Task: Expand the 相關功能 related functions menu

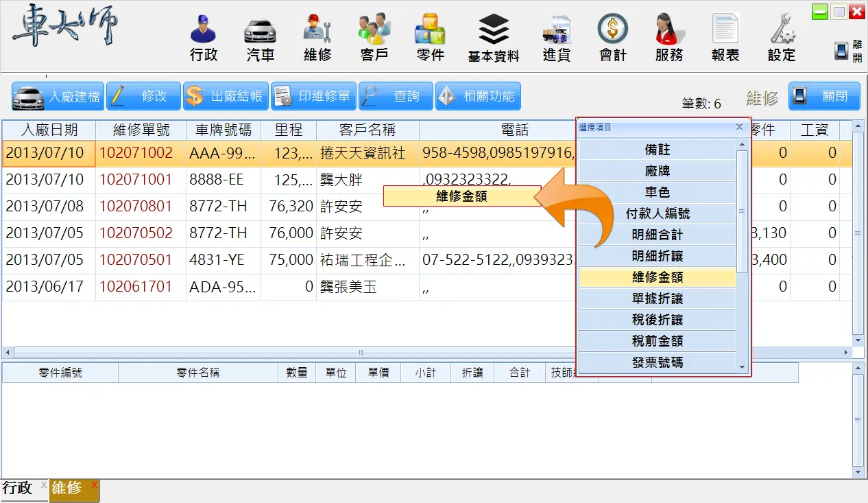Action: pyautogui.click(x=478, y=97)
